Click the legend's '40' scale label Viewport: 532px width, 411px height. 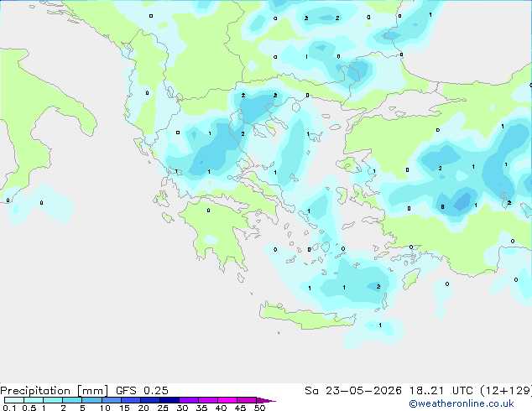(x=221, y=408)
